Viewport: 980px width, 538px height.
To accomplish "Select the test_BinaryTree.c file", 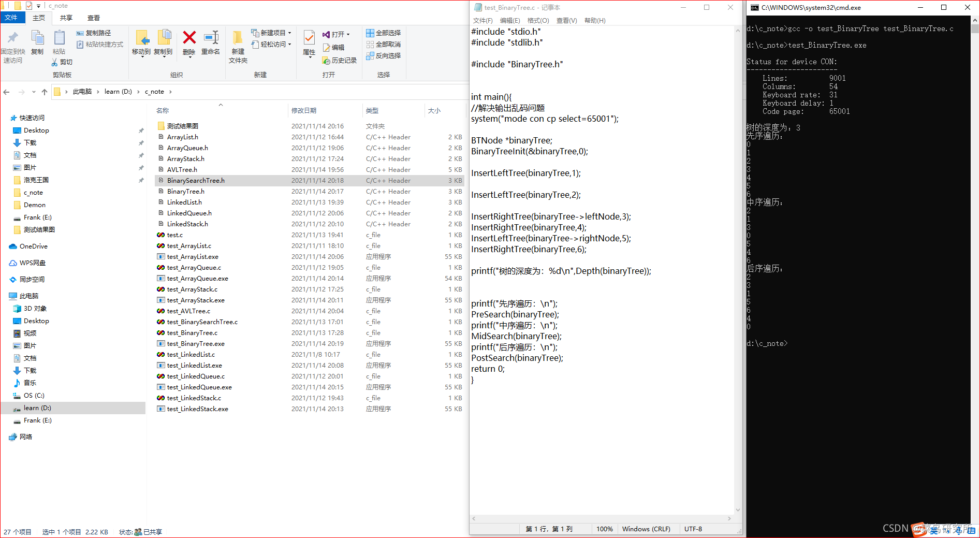I will [x=192, y=333].
